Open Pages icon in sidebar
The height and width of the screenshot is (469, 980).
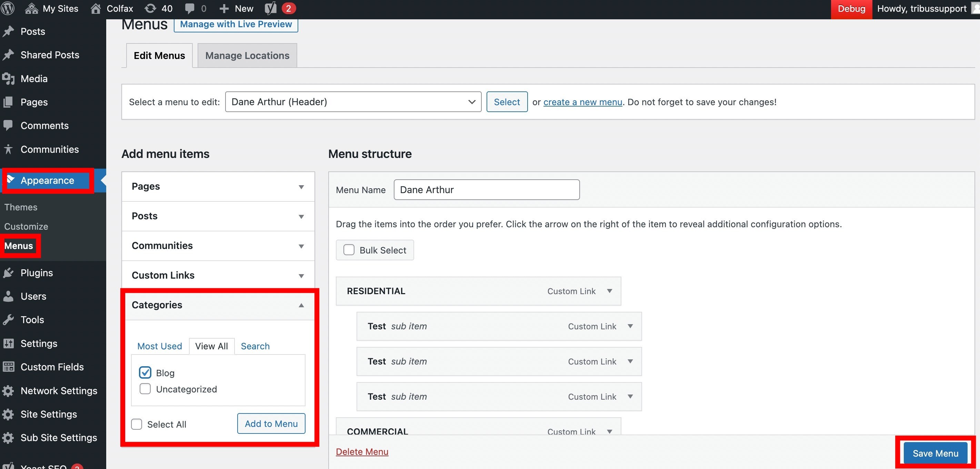(8, 102)
